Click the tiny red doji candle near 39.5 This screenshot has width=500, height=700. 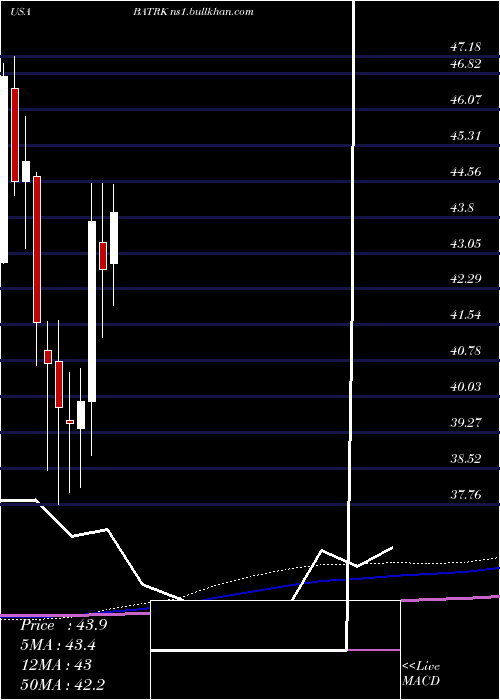click(70, 421)
